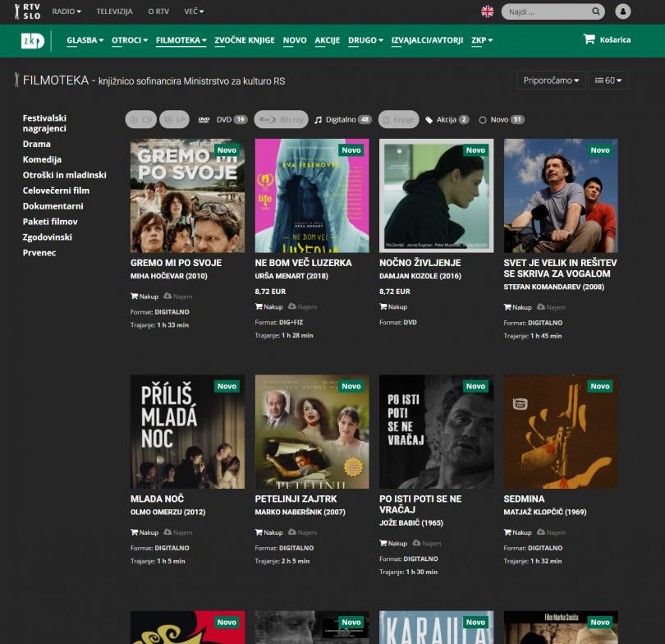Expand the DRUGO menu

(x=365, y=40)
